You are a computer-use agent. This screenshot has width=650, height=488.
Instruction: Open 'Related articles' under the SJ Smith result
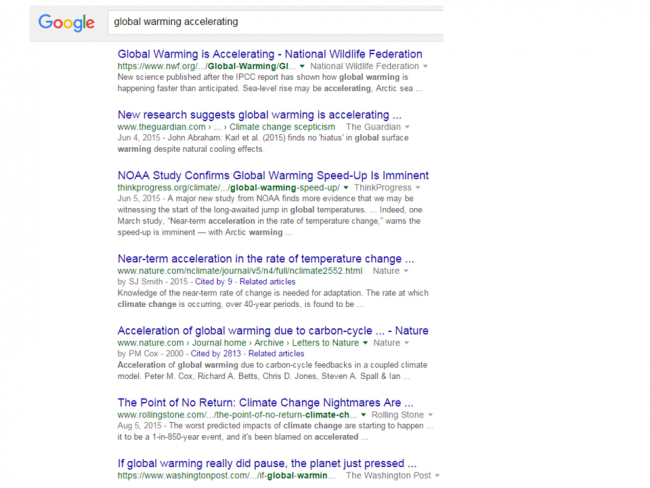point(267,282)
